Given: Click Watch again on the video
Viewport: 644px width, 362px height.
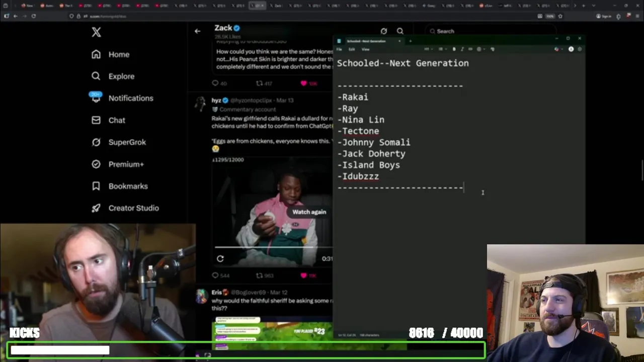Looking at the screenshot, I should (309, 212).
